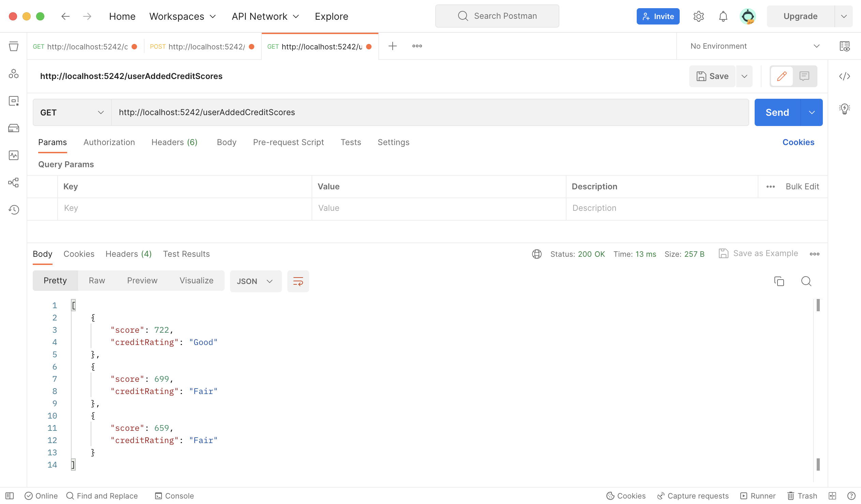
Task: Open Postbot via the lightbulb icon
Action: tap(845, 109)
